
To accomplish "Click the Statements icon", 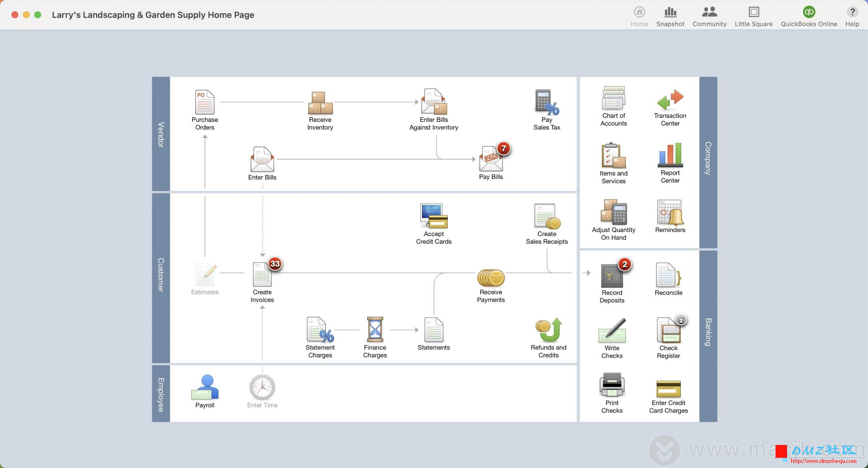I will coord(434,329).
